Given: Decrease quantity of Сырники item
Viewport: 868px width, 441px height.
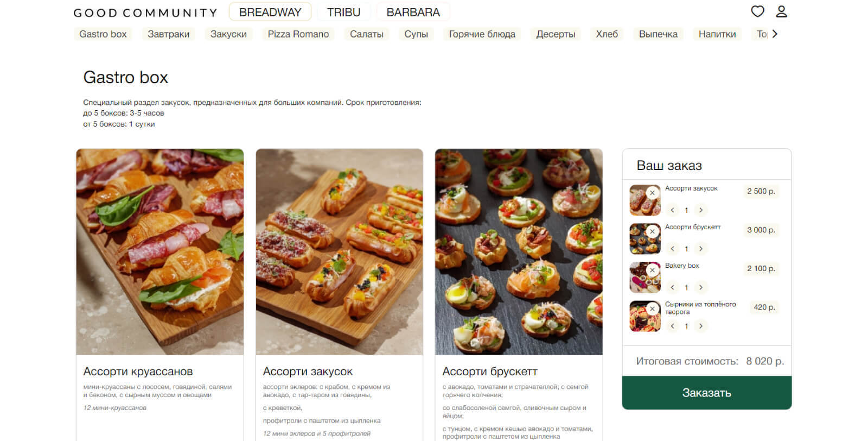Looking at the screenshot, I should point(673,326).
